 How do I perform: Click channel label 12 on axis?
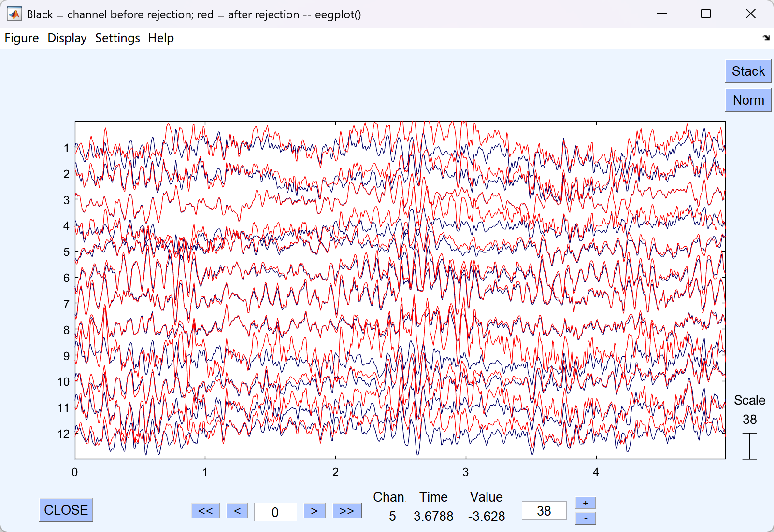pyautogui.click(x=64, y=434)
